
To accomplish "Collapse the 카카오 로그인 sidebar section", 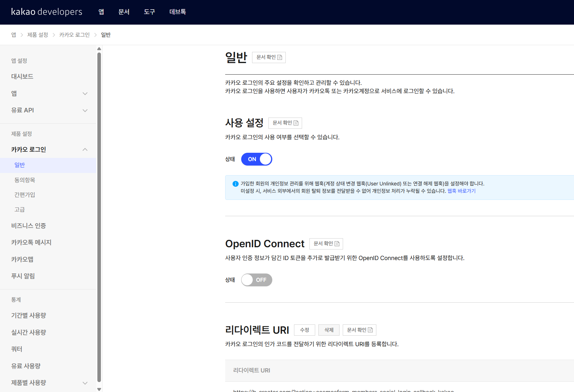I will coord(85,150).
